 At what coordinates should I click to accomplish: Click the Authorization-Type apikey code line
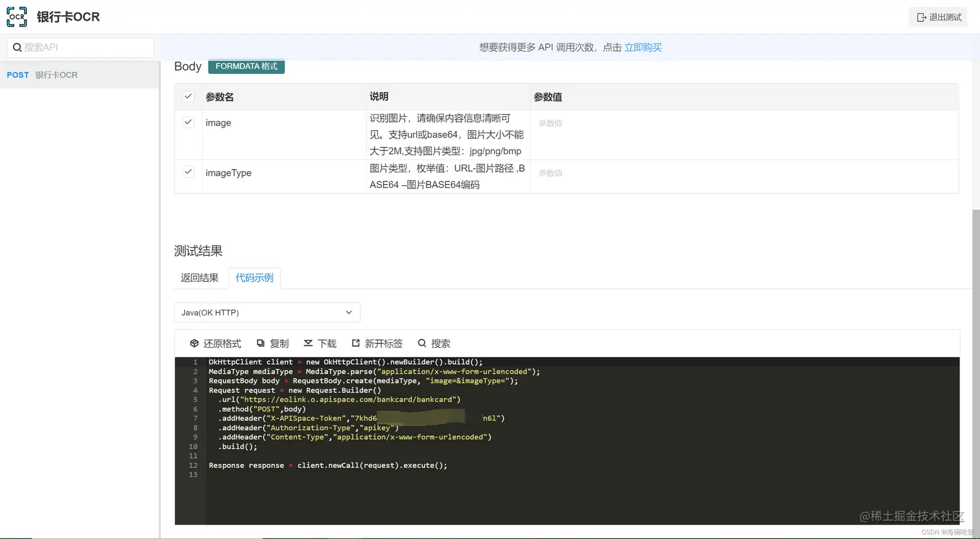tap(309, 428)
